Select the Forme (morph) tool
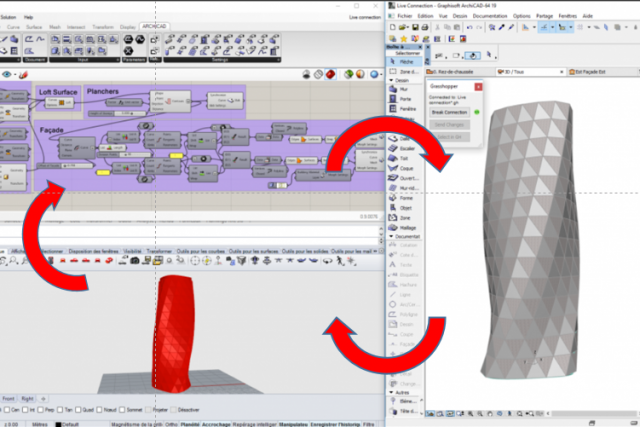This screenshot has height=427, width=640. (402, 200)
